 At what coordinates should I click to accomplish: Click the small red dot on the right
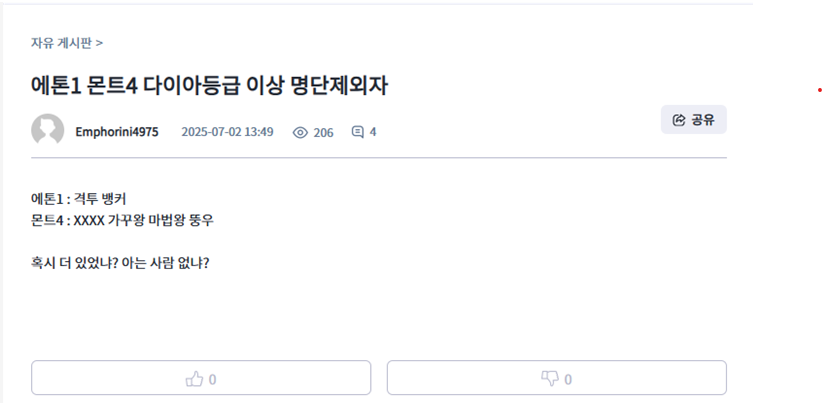point(819,90)
